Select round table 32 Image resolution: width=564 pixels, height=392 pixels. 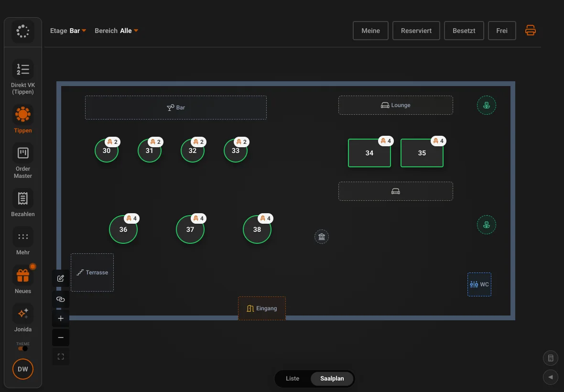click(x=193, y=151)
